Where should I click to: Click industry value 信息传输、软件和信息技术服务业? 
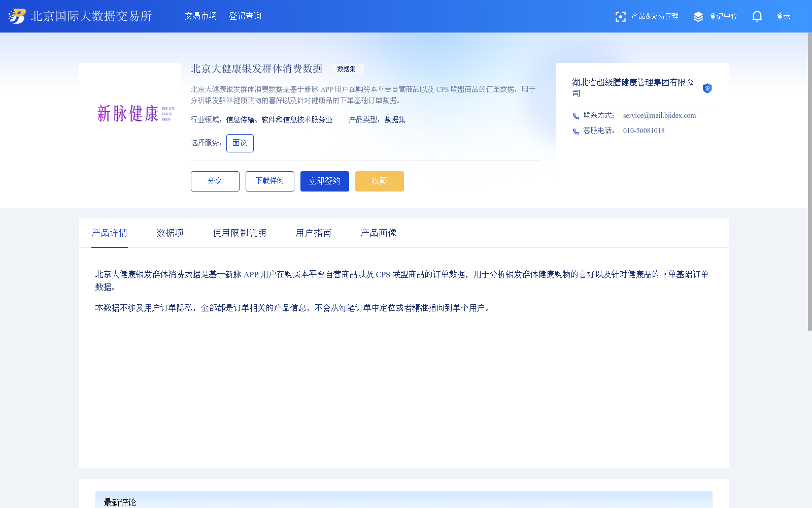click(x=280, y=120)
